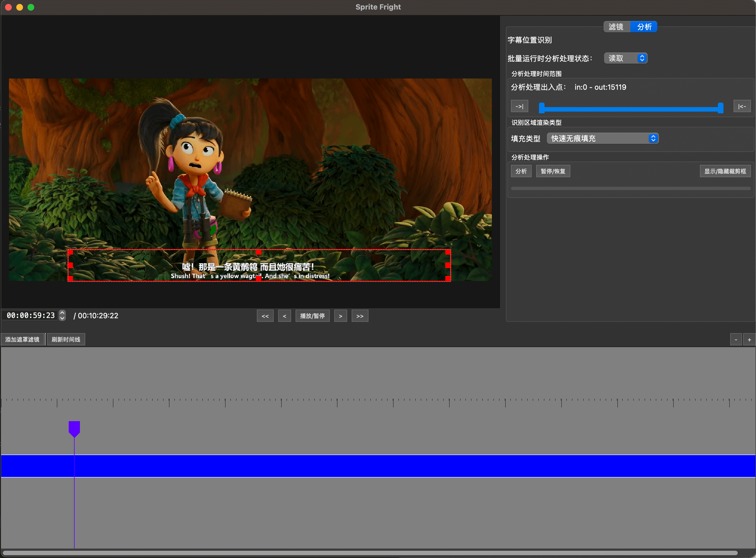The image size is (756, 558).
Task: Zoom in timeline with the + button
Action: [749, 340]
